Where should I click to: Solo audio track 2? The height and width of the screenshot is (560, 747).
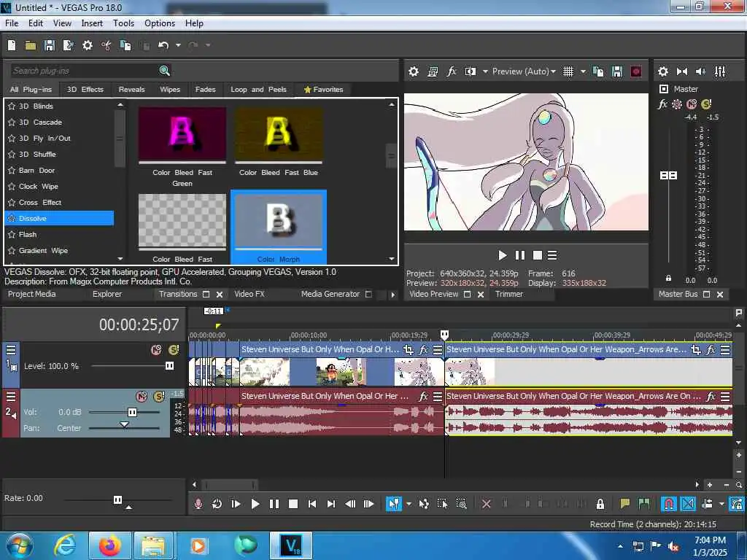159,396
